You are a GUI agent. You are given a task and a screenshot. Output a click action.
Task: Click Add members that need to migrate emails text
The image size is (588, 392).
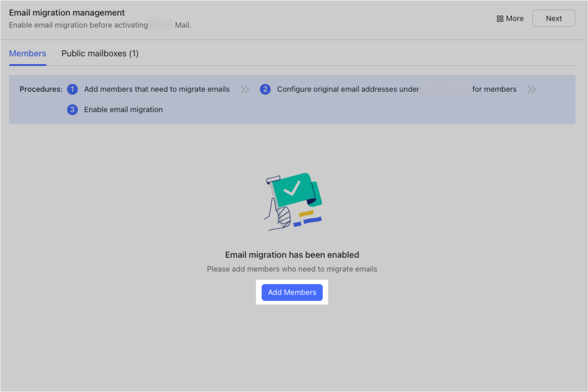pyautogui.click(x=157, y=89)
